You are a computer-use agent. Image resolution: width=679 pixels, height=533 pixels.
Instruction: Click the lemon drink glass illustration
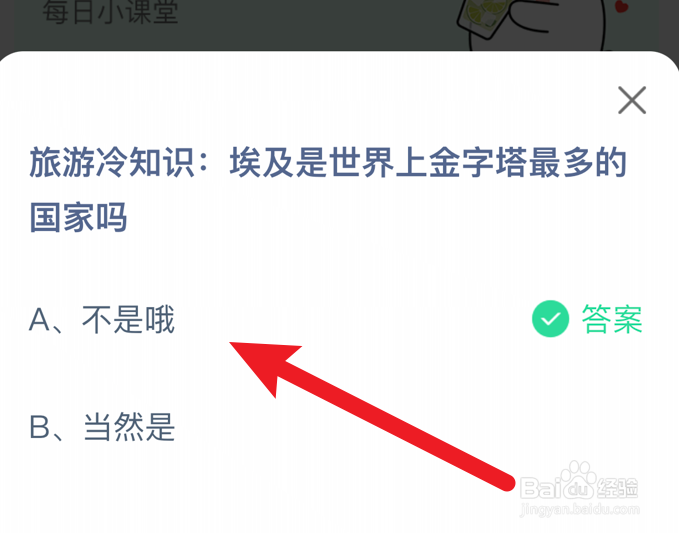coord(483,19)
